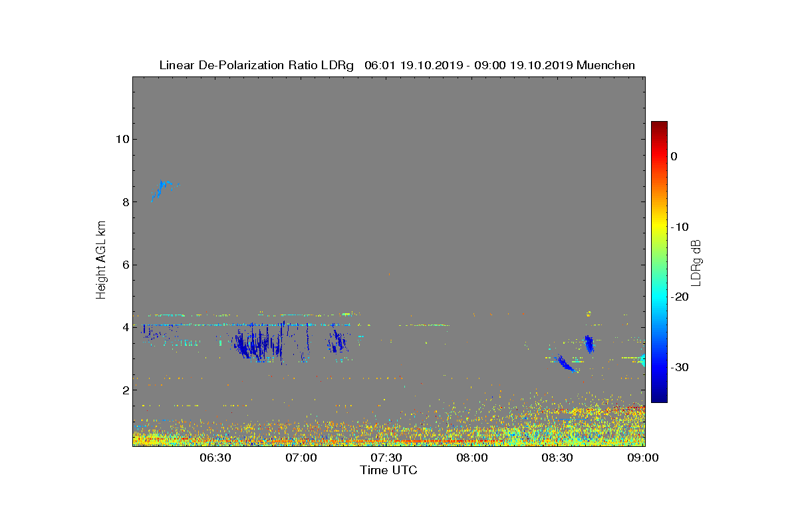Screen dimensions: 798x532
Task: Click the height tick label 10
Action: (x=122, y=139)
